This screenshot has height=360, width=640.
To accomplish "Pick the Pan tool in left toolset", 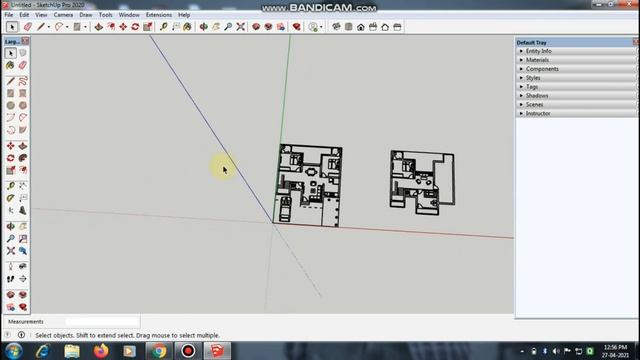I will 23,226.
